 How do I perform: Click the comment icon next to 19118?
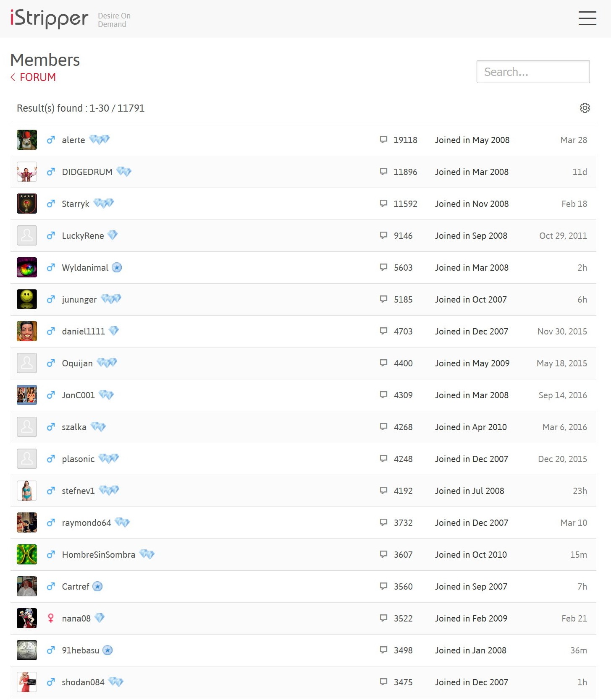[383, 139]
